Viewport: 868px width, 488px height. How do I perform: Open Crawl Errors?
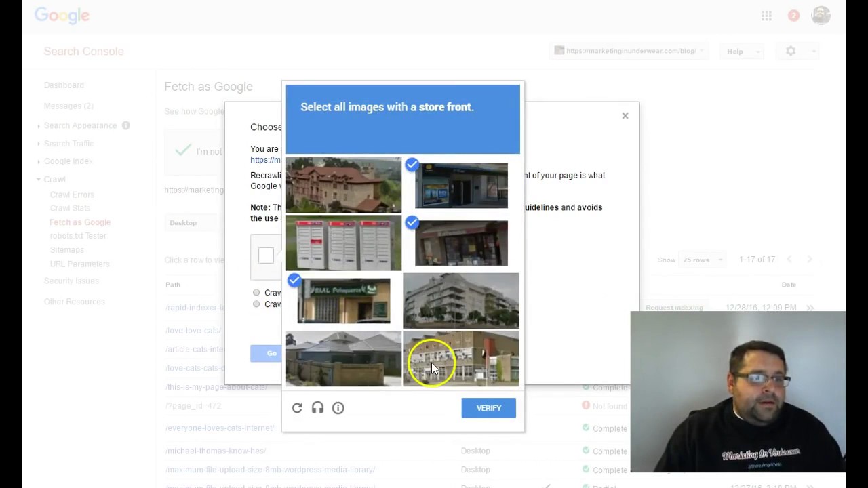click(72, 195)
